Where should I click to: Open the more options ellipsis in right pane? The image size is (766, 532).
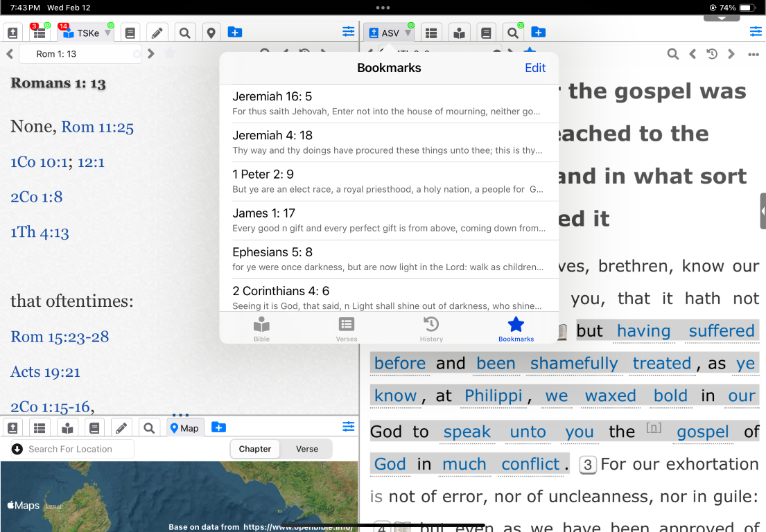pyautogui.click(x=754, y=54)
